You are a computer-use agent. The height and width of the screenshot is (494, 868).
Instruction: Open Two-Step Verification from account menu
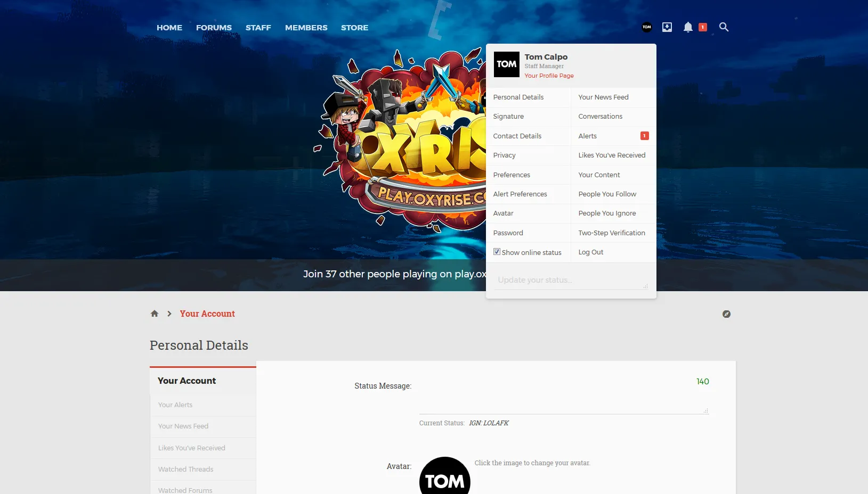(x=614, y=233)
